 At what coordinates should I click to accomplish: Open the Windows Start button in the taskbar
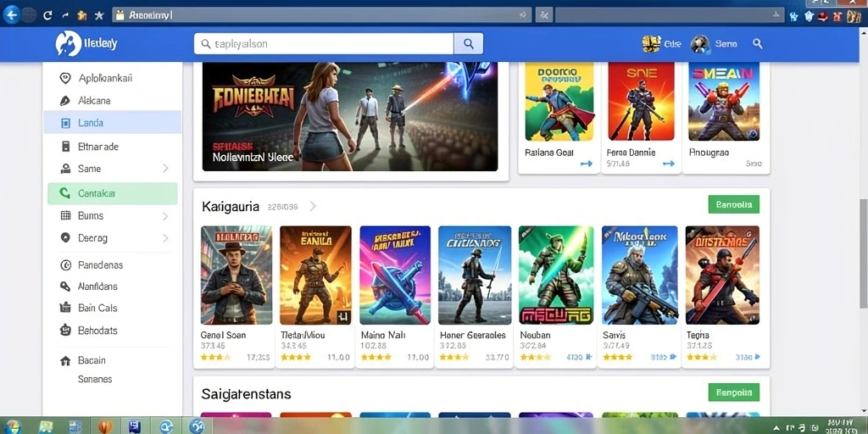12,426
